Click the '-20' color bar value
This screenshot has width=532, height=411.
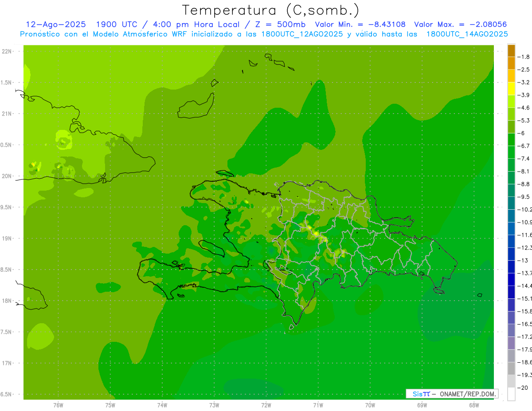[x=524, y=388]
